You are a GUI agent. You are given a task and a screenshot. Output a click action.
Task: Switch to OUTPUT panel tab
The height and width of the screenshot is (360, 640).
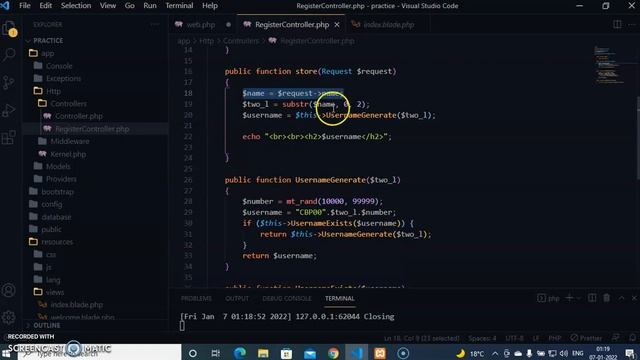pos(237,298)
